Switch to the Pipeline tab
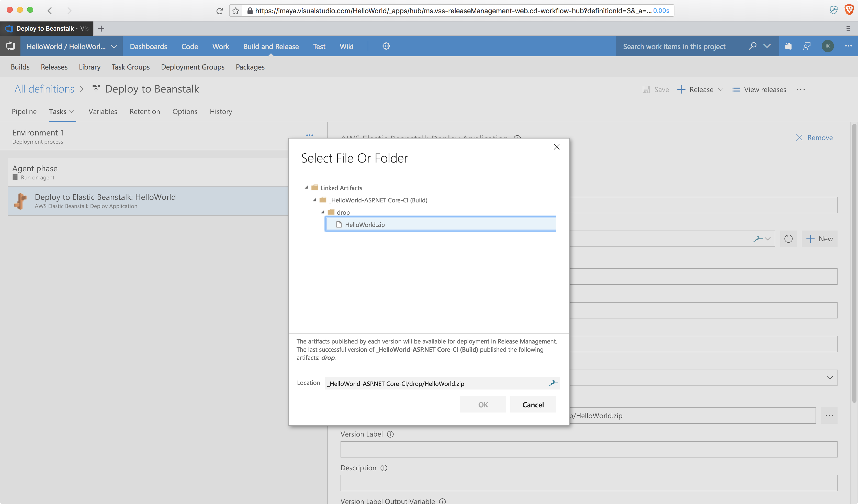The width and height of the screenshot is (858, 504). tap(24, 111)
